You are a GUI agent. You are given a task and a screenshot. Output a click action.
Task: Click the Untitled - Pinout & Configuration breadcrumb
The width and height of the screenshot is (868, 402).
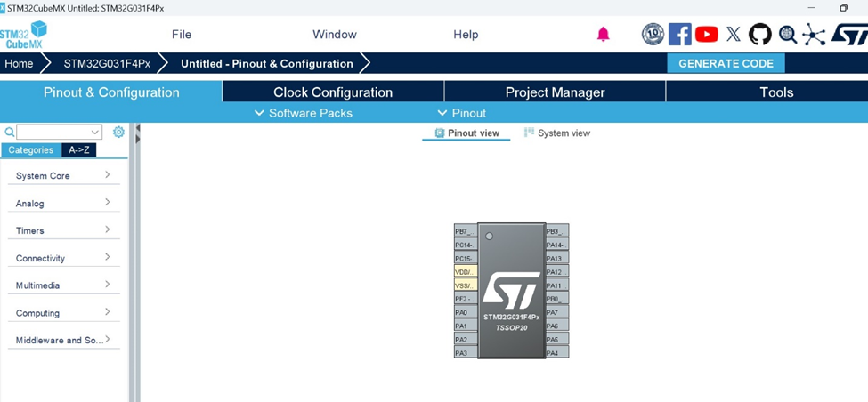point(267,63)
